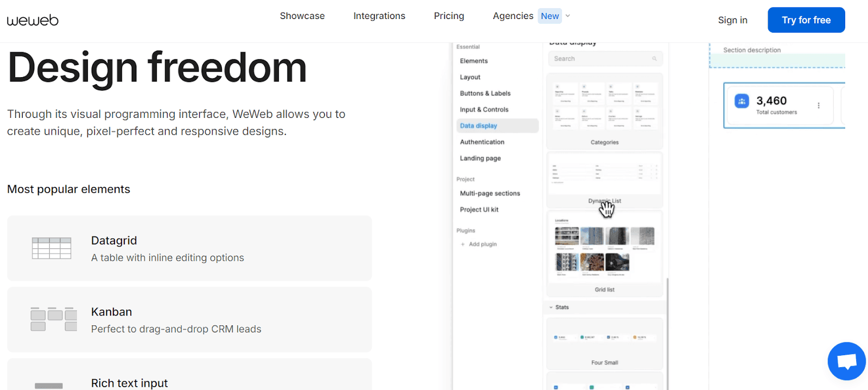This screenshot has width=868, height=390.
Task: Select the Categories component thumbnail
Action: 605,111
